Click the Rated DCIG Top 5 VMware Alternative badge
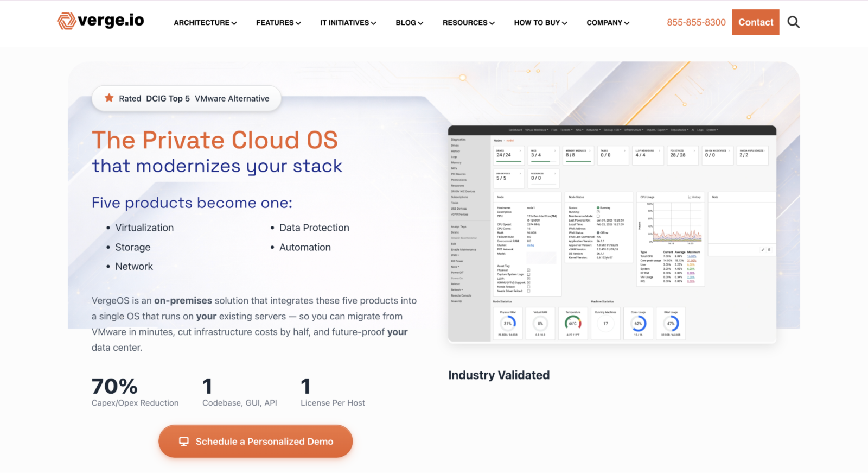 click(187, 98)
